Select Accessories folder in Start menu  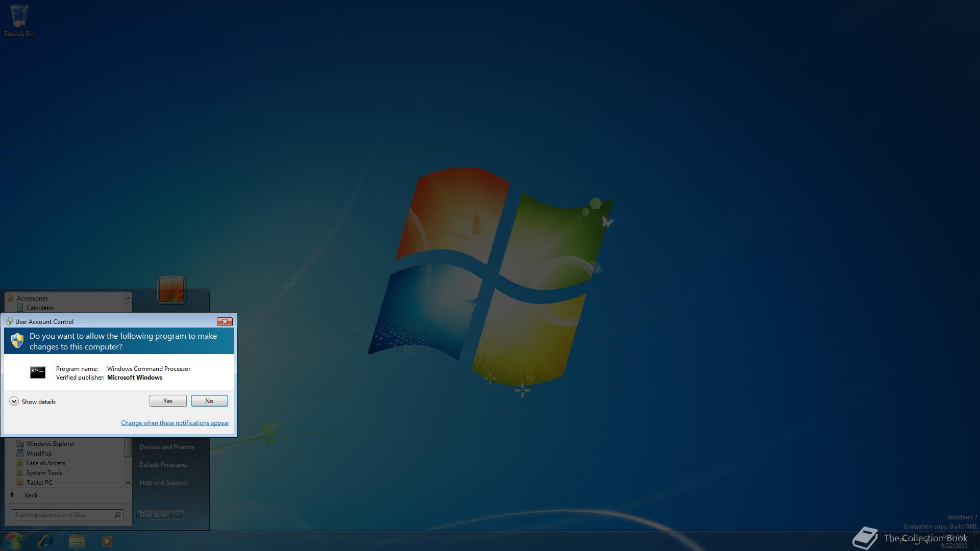(x=32, y=298)
